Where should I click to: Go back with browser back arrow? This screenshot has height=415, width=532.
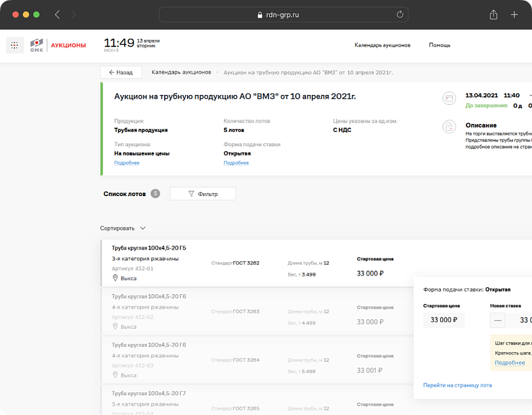click(57, 15)
